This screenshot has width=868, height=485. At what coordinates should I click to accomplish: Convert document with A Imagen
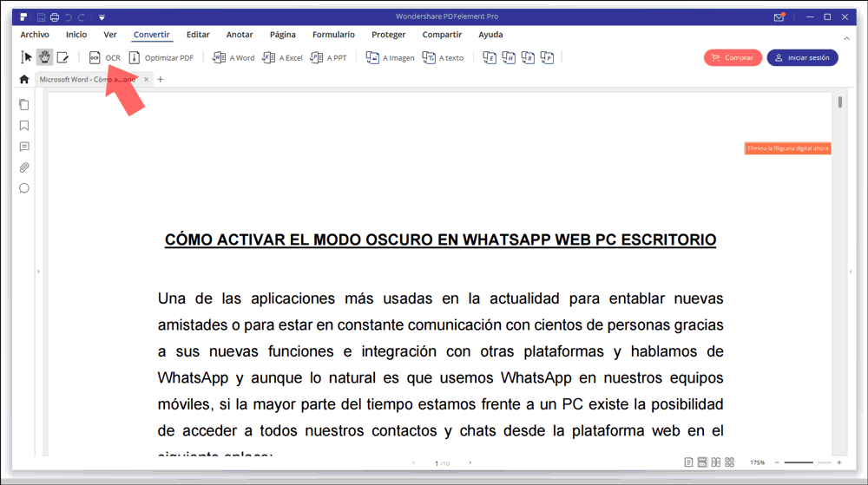point(390,57)
